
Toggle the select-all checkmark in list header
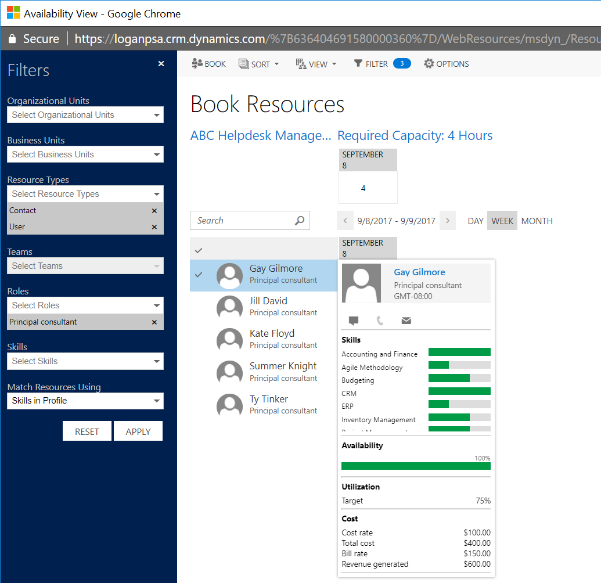(198, 251)
